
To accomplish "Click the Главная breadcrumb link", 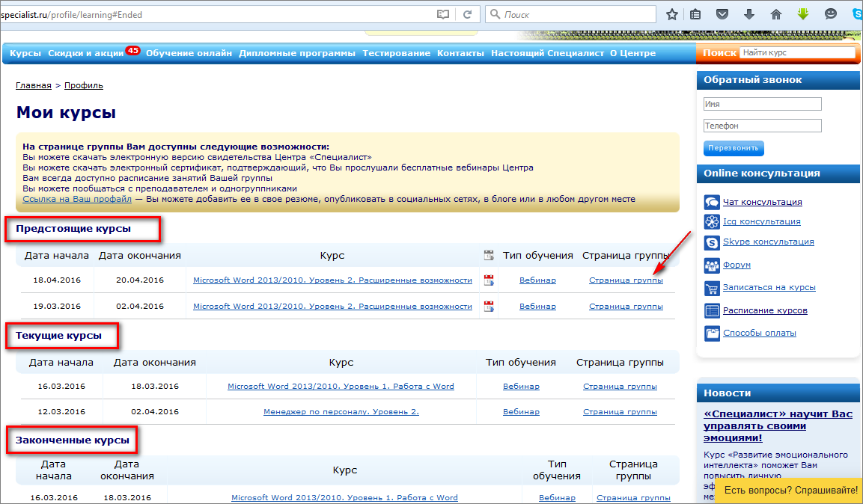I will (x=34, y=85).
